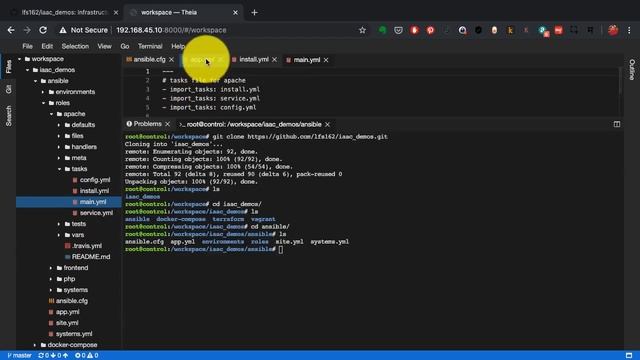The width and height of the screenshot is (640, 360).
Task: Open the Pocket browser extension icon
Action: [398, 30]
